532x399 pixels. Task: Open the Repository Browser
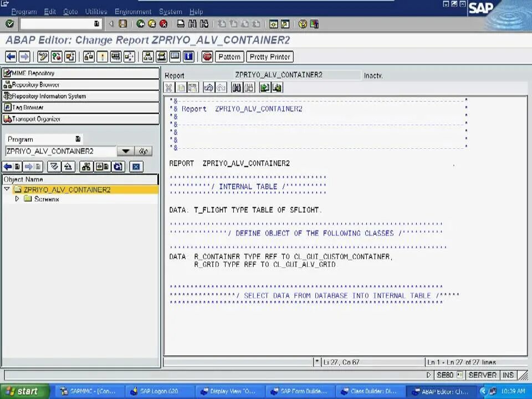point(81,84)
